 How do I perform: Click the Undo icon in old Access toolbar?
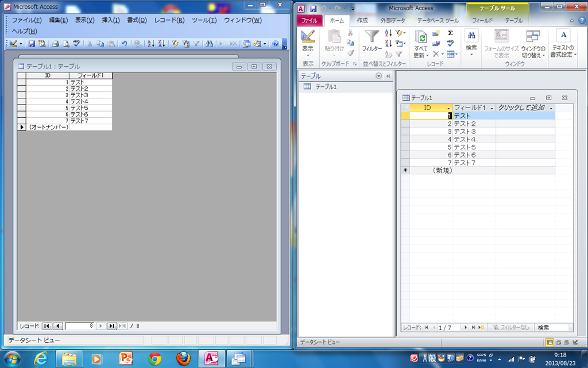click(124, 44)
